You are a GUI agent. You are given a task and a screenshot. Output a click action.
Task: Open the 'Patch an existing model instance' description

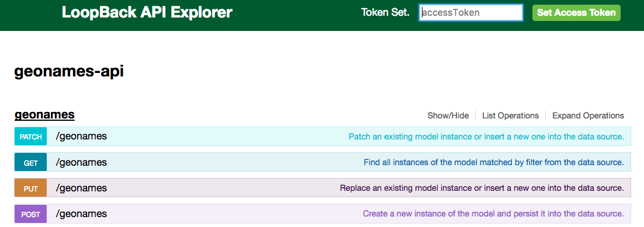[x=486, y=137]
